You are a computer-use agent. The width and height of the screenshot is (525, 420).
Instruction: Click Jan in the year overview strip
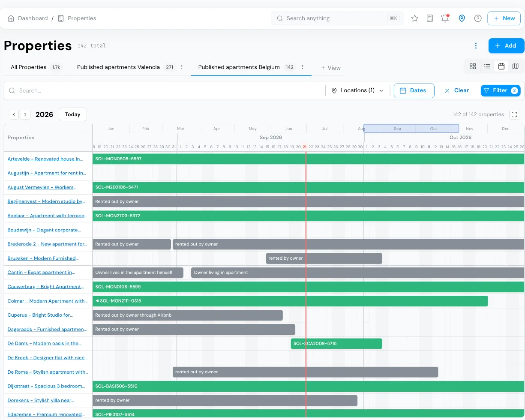point(111,129)
